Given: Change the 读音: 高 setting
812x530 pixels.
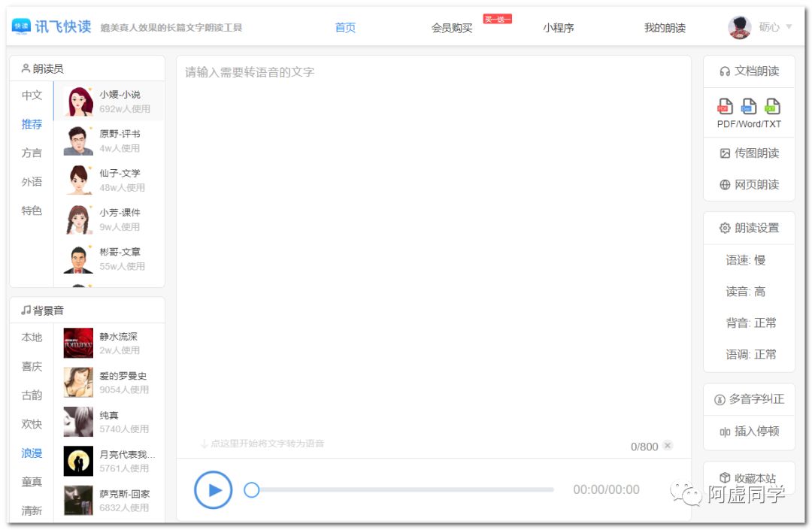Looking at the screenshot, I should tap(745, 292).
